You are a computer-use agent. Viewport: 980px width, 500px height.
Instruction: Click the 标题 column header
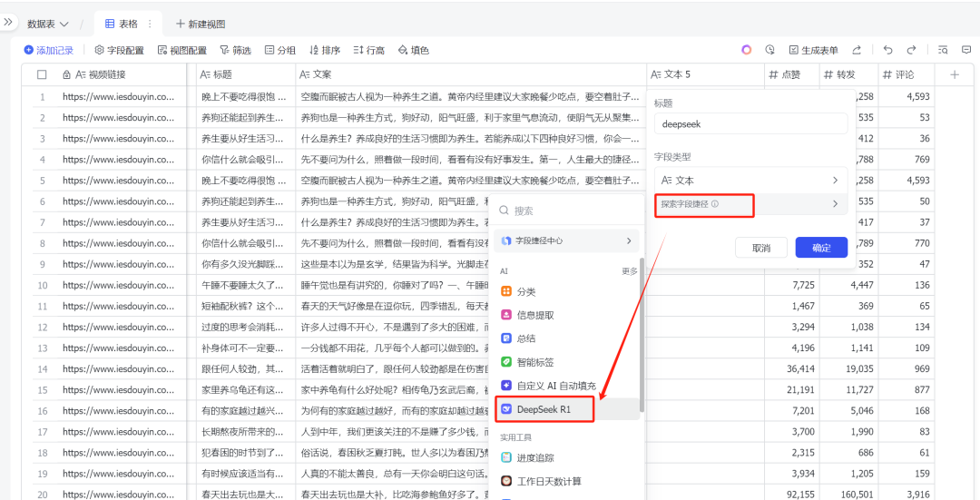point(246,74)
